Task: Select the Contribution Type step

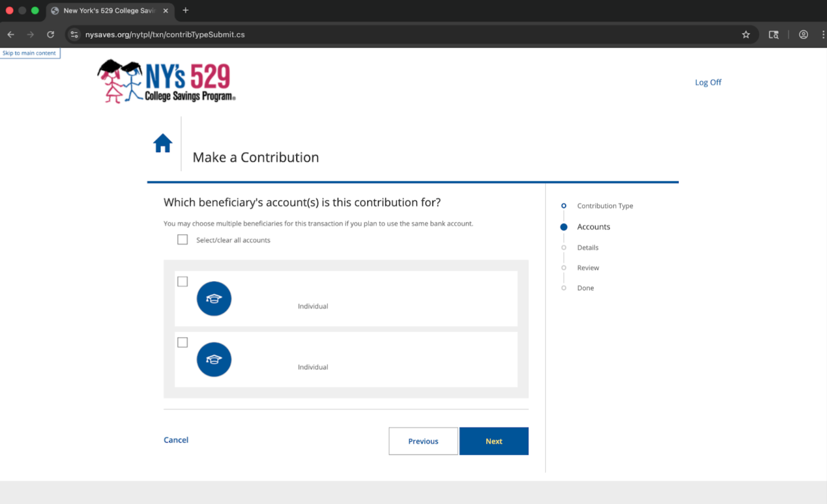Action: (x=605, y=206)
